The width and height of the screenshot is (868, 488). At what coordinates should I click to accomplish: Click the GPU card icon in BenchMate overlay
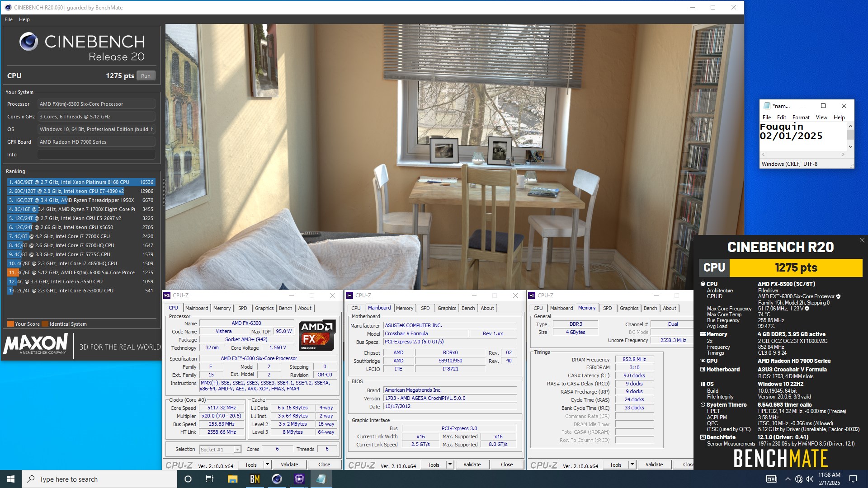pos(703,361)
